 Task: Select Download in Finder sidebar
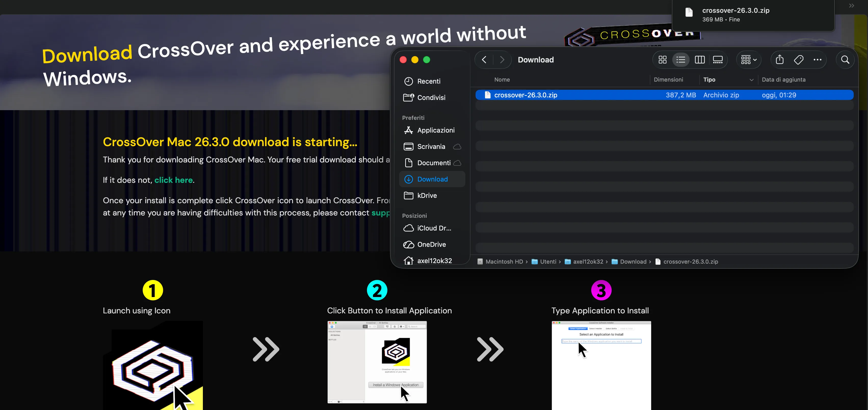(432, 179)
